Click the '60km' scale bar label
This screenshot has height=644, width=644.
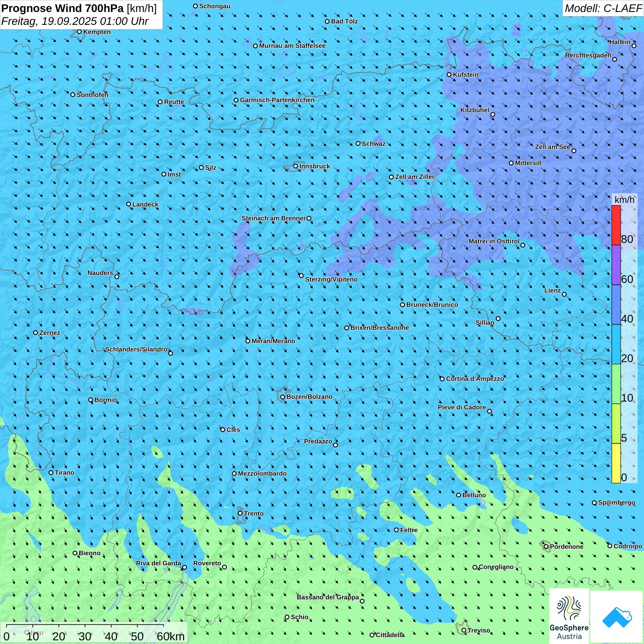pos(171,636)
